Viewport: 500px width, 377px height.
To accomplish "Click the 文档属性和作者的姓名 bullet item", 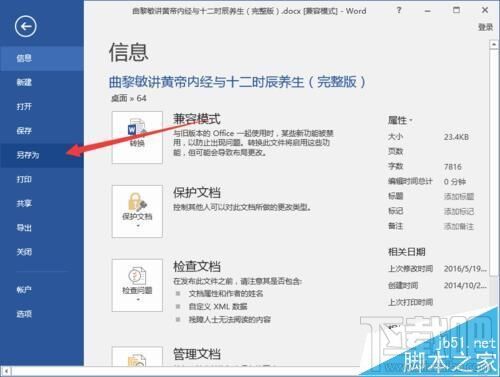I will (226, 294).
